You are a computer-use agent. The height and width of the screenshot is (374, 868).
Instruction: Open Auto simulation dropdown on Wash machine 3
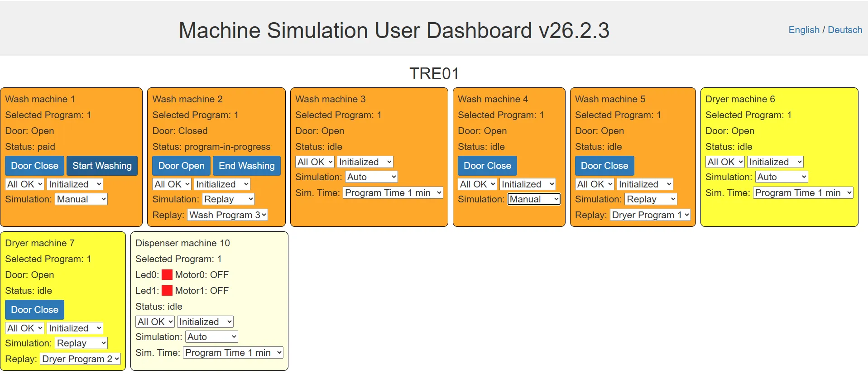coord(372,177)
